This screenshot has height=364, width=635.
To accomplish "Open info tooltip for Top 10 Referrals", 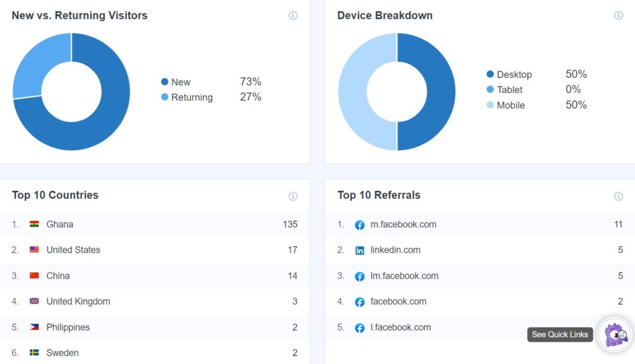I will (618, 196).
